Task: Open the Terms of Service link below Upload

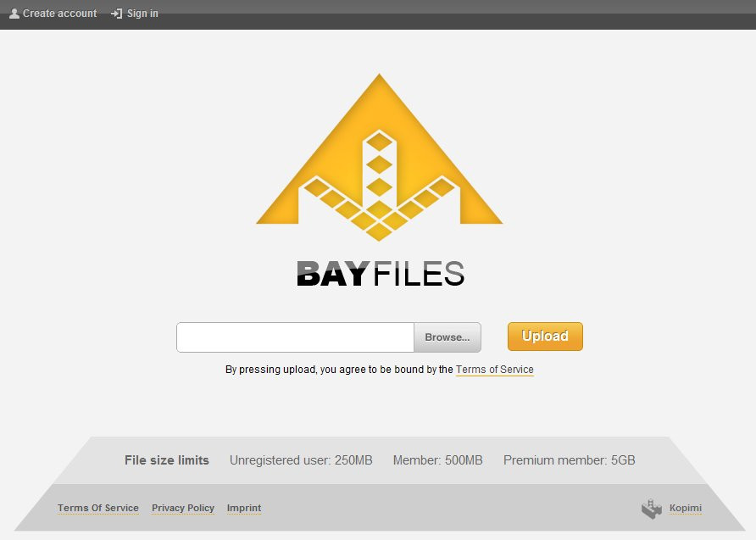Action: click(494, 369)
